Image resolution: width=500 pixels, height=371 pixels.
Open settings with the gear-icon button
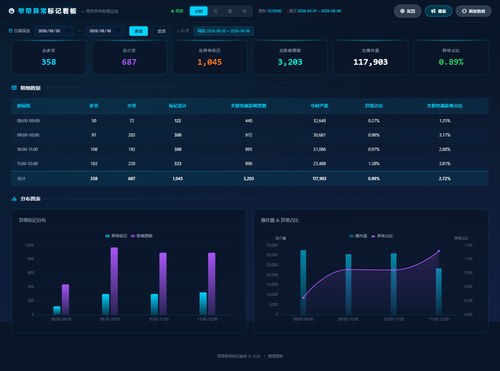407,11
